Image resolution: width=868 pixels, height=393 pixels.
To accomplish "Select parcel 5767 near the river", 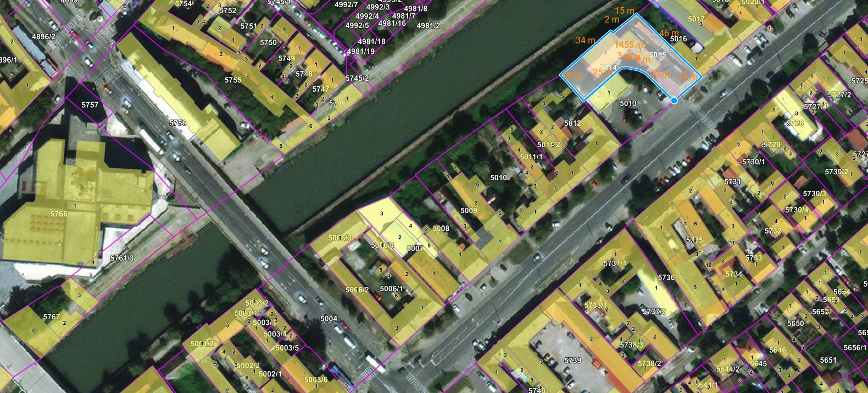I will click(x=51, y=317).
